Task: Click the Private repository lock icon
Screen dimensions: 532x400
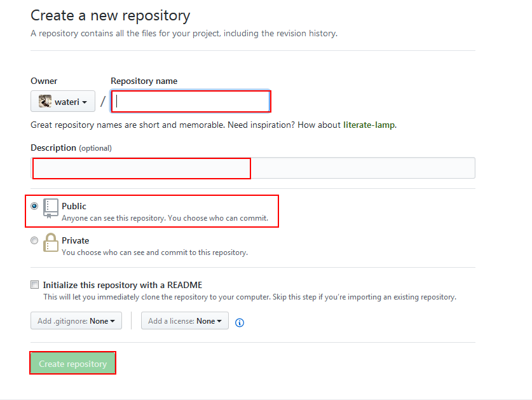Action: click(x=51, y=242)
